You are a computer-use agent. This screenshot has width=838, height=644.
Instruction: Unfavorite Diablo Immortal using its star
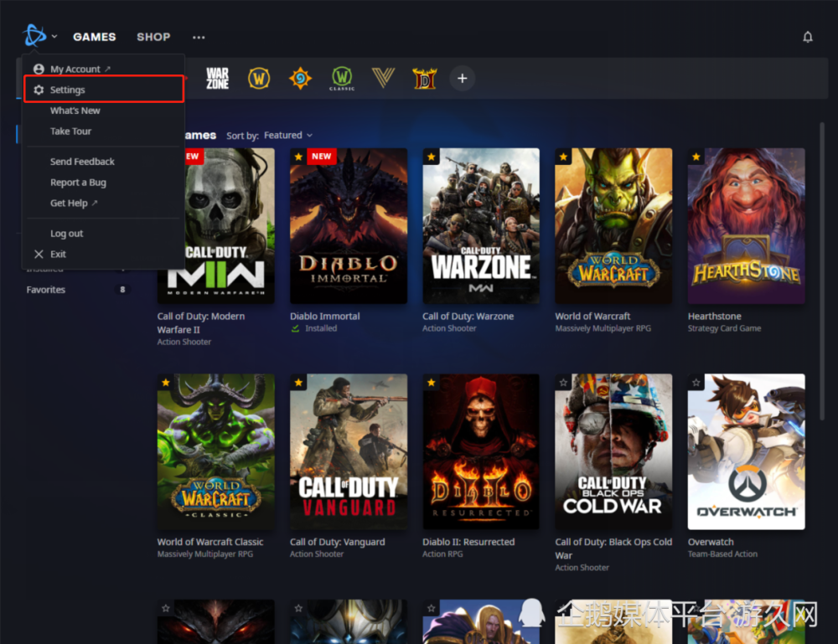(299, 157)
